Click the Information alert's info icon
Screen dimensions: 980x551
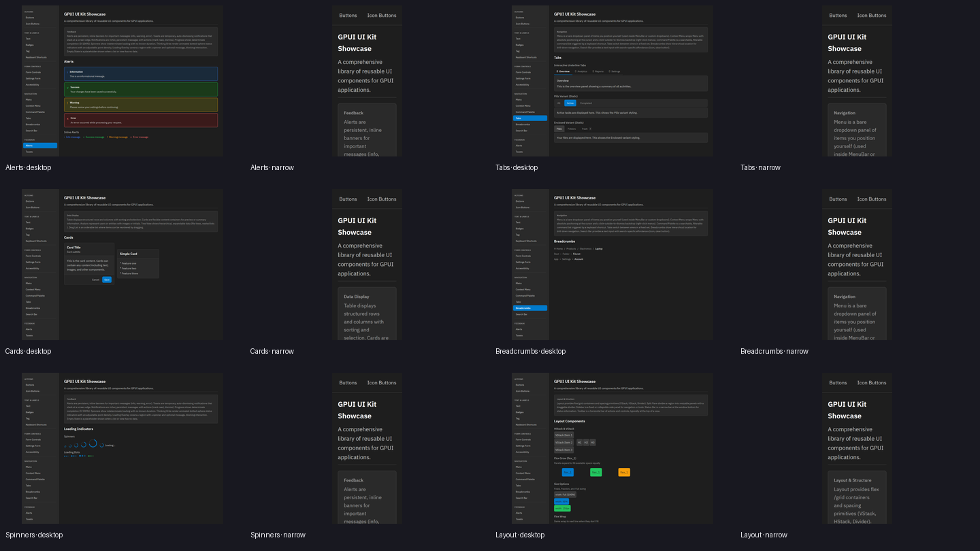[x=67, y=72]
